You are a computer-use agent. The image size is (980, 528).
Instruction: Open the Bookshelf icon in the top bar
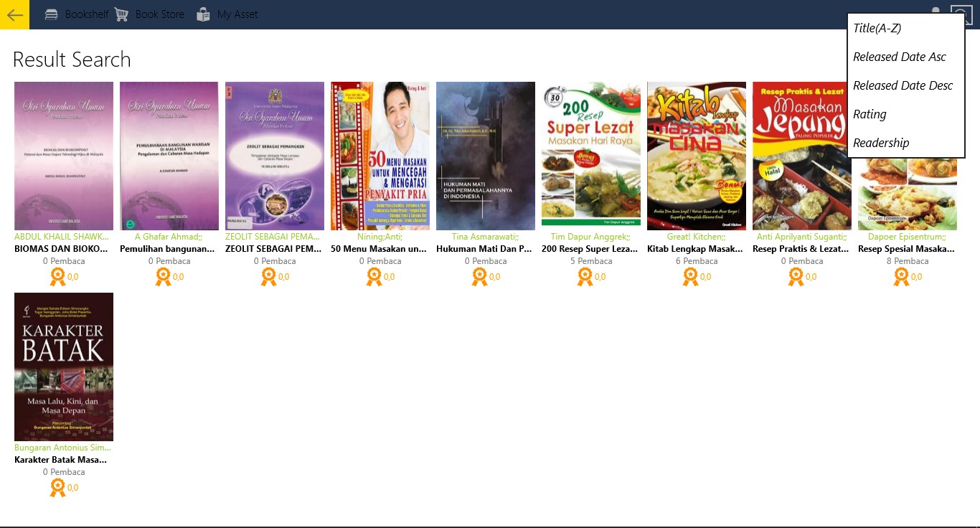click(x=52, y=14)
